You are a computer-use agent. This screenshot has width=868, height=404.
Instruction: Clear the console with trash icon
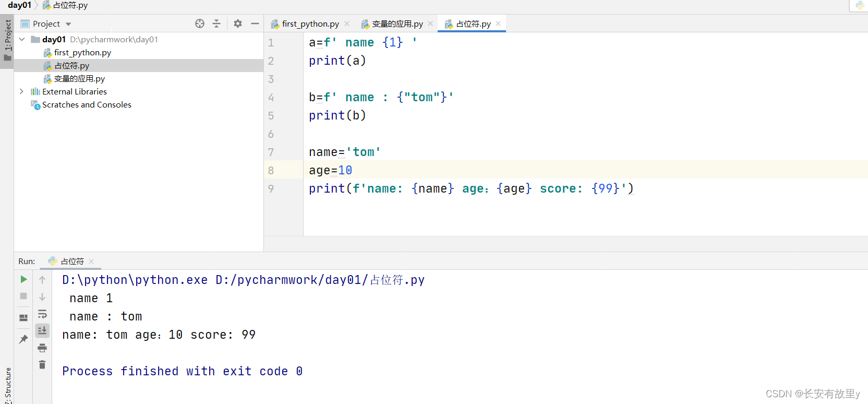click(x=42, y=364)
